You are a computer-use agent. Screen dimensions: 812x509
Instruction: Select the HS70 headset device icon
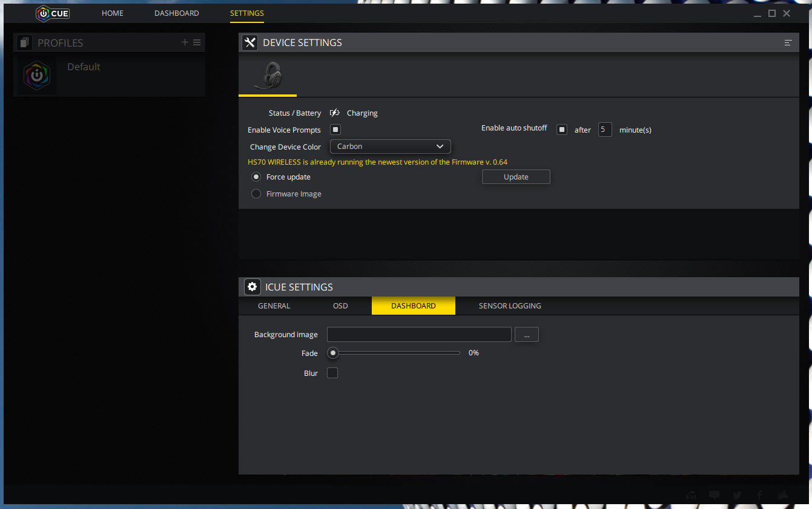(x=268, y=76)
